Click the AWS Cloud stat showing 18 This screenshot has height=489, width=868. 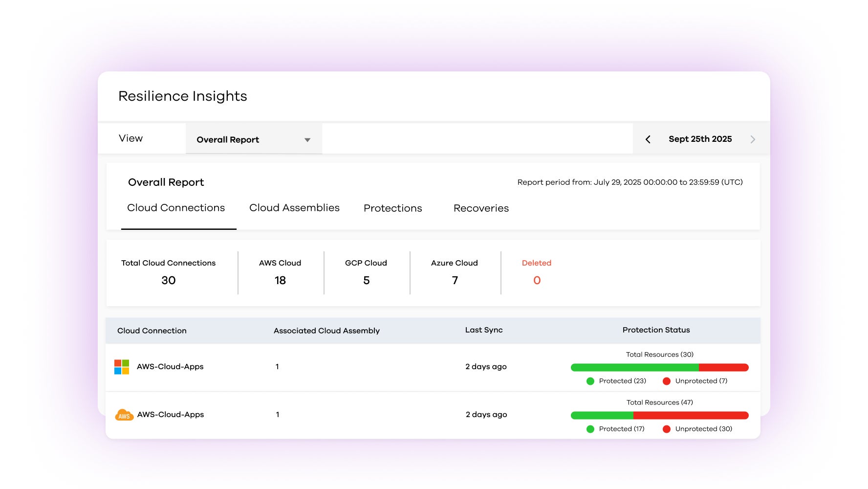(280, 272)
